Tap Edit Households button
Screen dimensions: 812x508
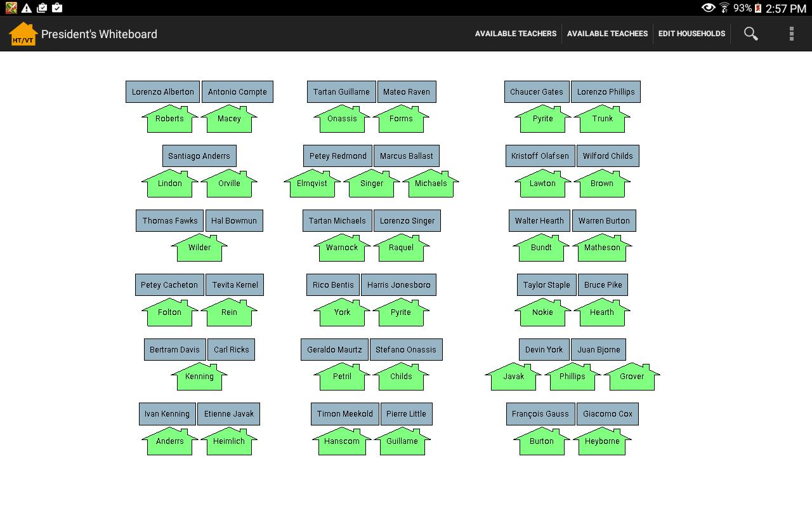tap(691, 34)
